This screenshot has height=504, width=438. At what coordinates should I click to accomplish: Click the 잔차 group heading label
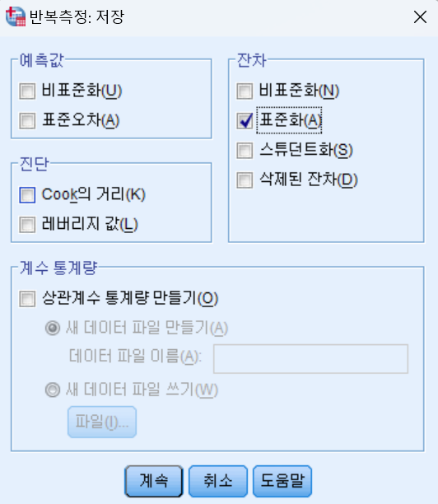click(252, 60)
